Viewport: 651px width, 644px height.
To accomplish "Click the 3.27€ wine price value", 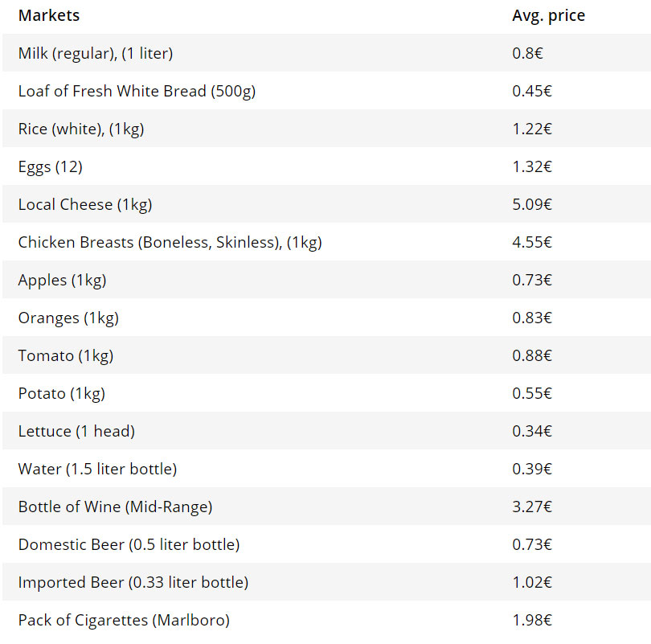I will (532, 507).
